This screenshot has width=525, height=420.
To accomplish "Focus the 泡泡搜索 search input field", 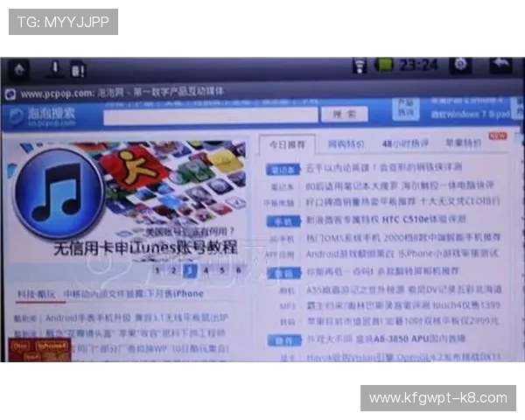I will click(211, 116).
